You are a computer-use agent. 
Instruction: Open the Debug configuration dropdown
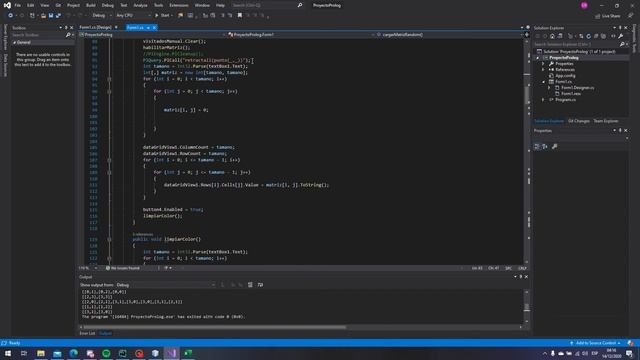click(x=102, y=16)
